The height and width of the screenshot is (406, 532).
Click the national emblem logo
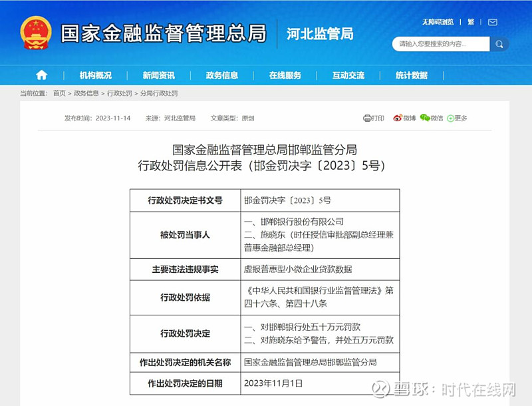point(36,33)
